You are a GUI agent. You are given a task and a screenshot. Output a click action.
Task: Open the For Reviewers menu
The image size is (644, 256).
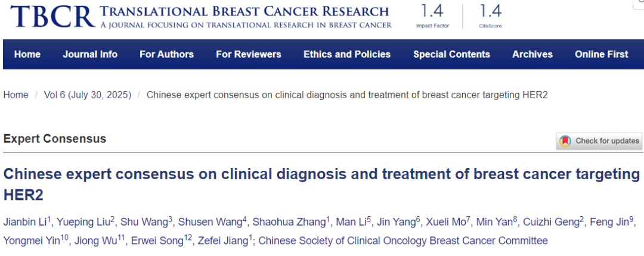248,54
